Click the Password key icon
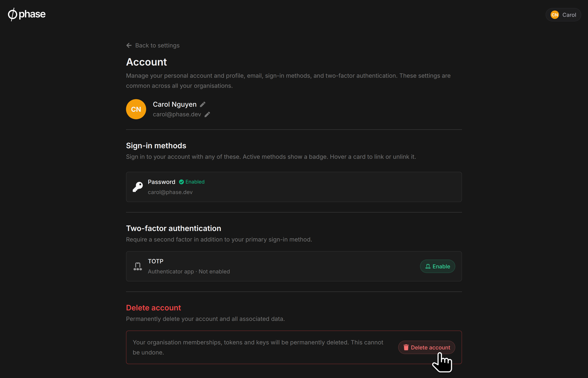Image resolution: width=588 pixels, height=378 pixels. (138, 187)
